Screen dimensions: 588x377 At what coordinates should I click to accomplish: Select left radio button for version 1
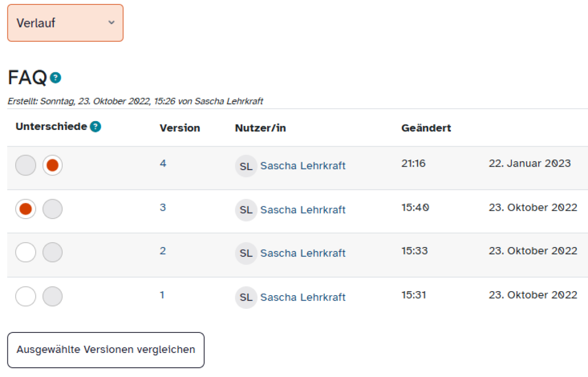coord(26,297)
